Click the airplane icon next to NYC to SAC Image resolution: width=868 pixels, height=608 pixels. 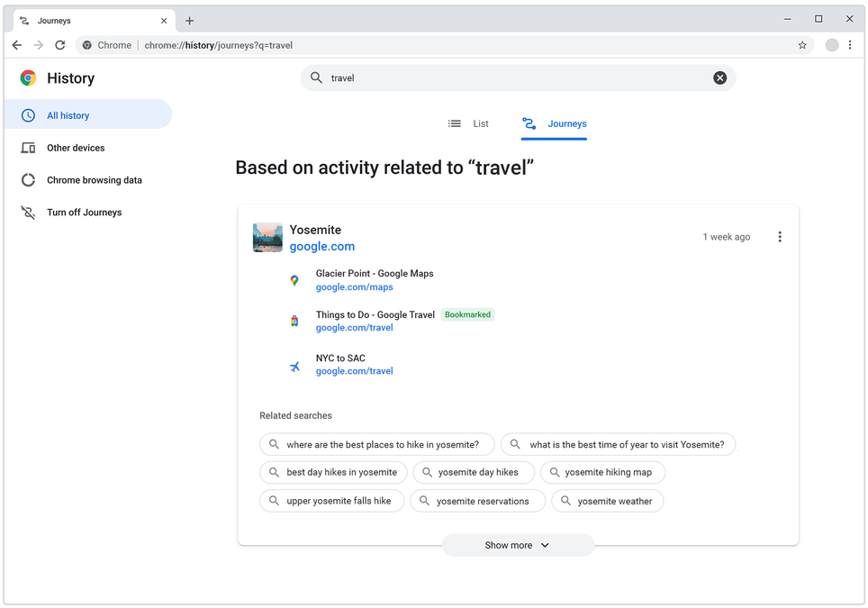tap(294, 364)
